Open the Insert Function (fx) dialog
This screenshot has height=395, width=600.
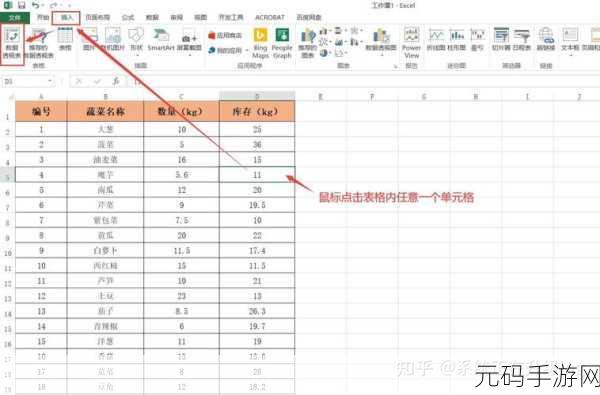coord(116,82)
